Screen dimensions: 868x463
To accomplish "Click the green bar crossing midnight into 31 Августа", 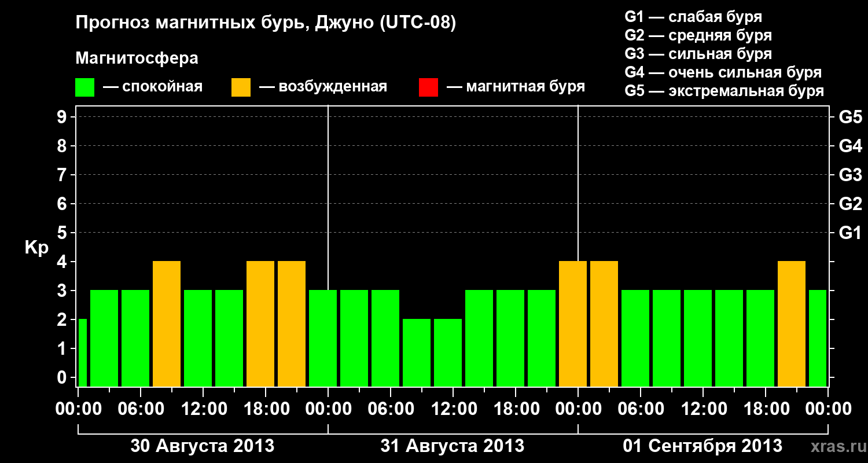I will pyautogui.click(x=323, y=339).
